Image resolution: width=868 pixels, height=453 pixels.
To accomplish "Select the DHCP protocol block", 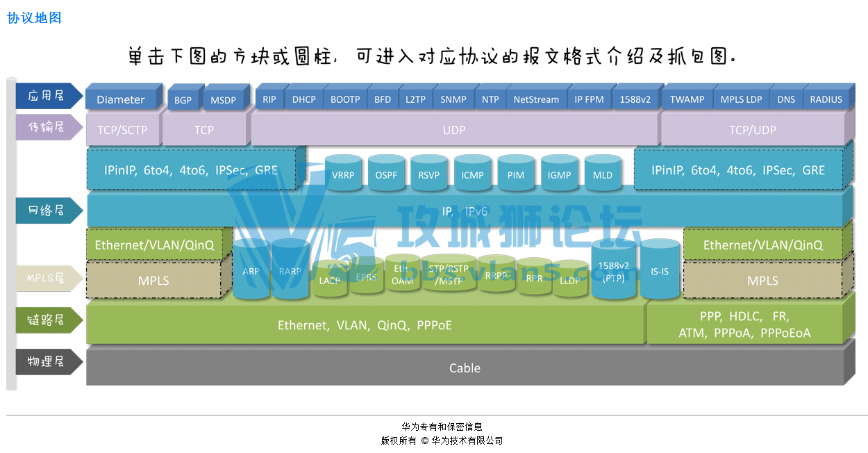I will click(303, 99).
